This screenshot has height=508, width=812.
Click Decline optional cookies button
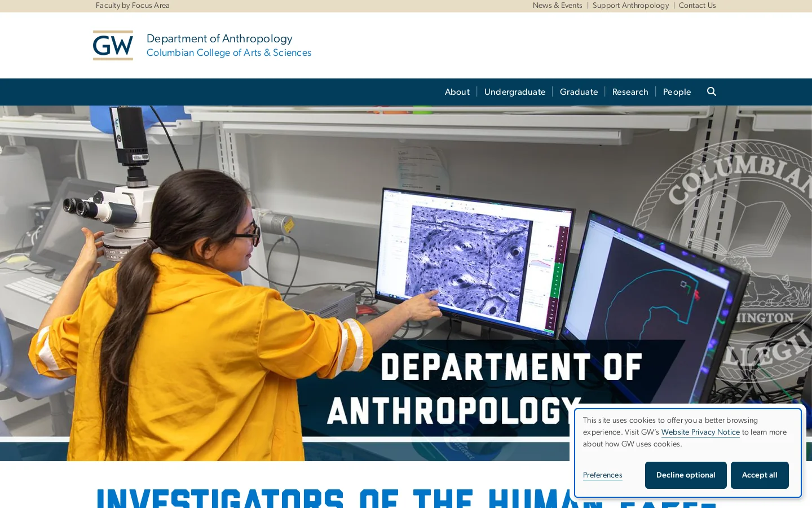(x=686, y=475)
